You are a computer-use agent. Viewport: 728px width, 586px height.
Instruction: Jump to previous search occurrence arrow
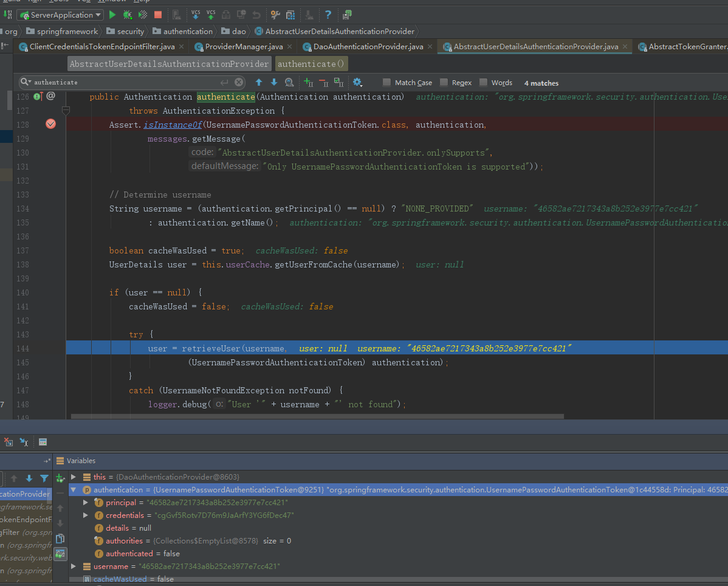(259, 83)
